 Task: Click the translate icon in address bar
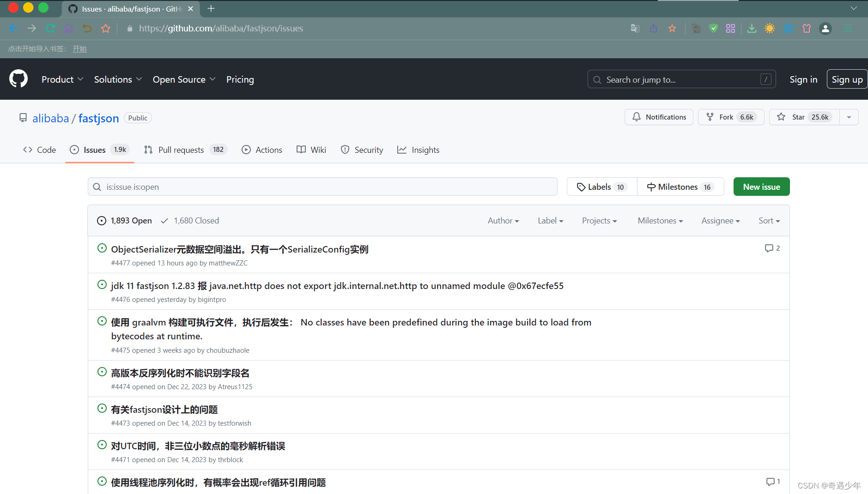[x=635, y=28]
